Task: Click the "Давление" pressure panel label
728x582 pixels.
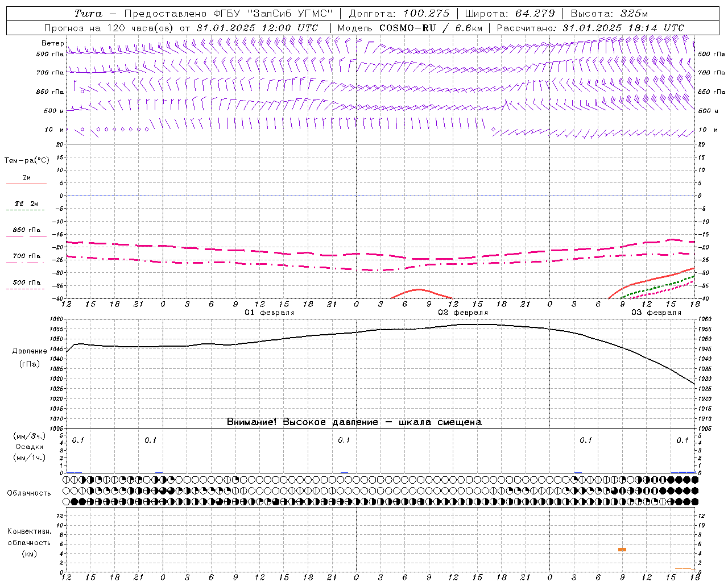Action: (x=30, y=351)
